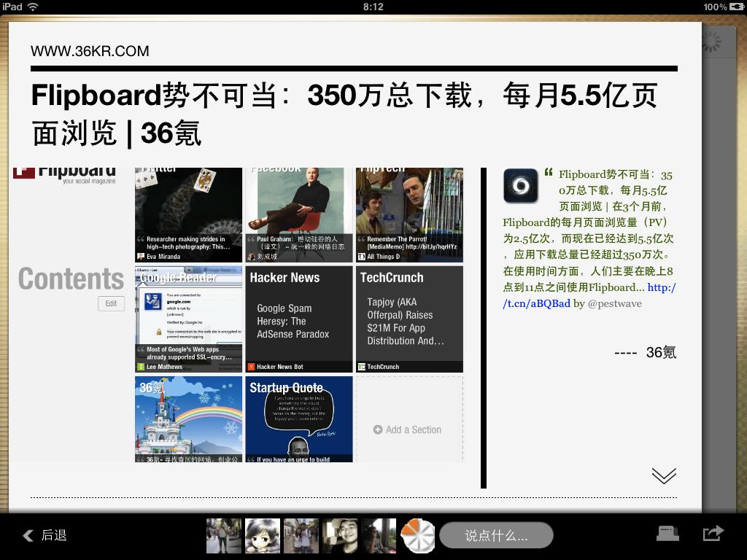Tap the Add a Section tile
Screen dimensions: 747x560
pos(410,419)
